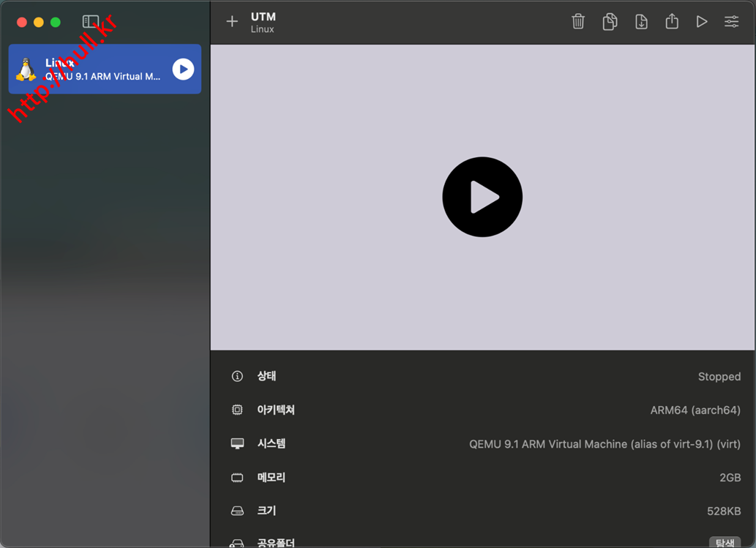Click the CPU chip icon beside 아키텍처
Viewport: 756px width, 548px height.
click(x=237, y=410)
